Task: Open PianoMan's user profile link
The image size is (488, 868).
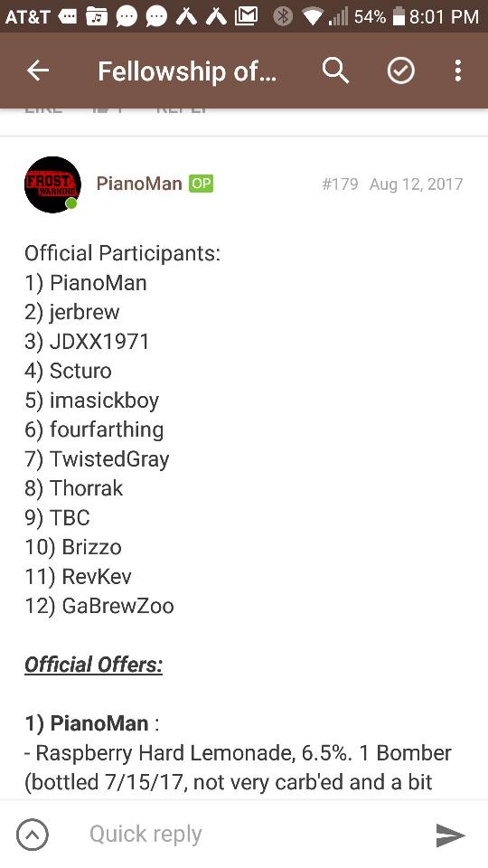Action: point(139,184)
